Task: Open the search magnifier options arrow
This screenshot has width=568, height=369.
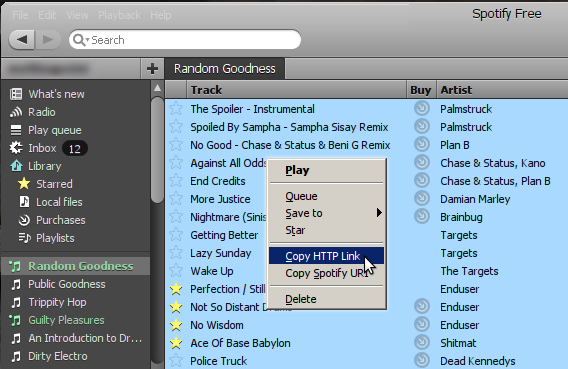Action: [87, 40]
